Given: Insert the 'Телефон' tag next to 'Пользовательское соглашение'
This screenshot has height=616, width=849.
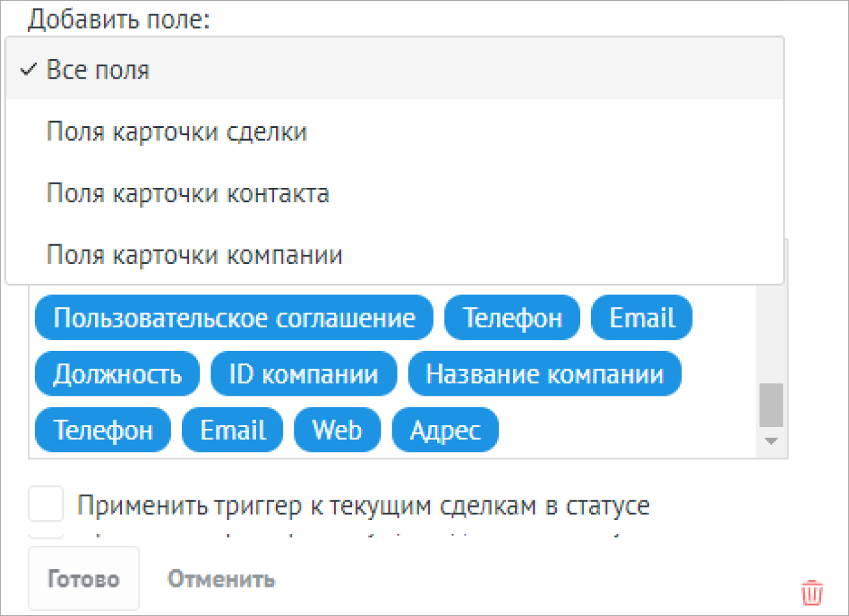Looking at the screenshot, I should click(512, 318).
